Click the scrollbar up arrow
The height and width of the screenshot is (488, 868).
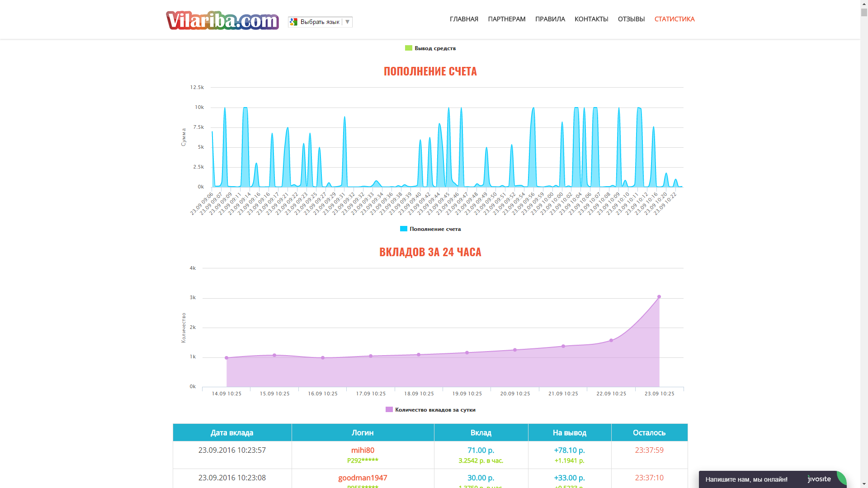coord(864,4)
